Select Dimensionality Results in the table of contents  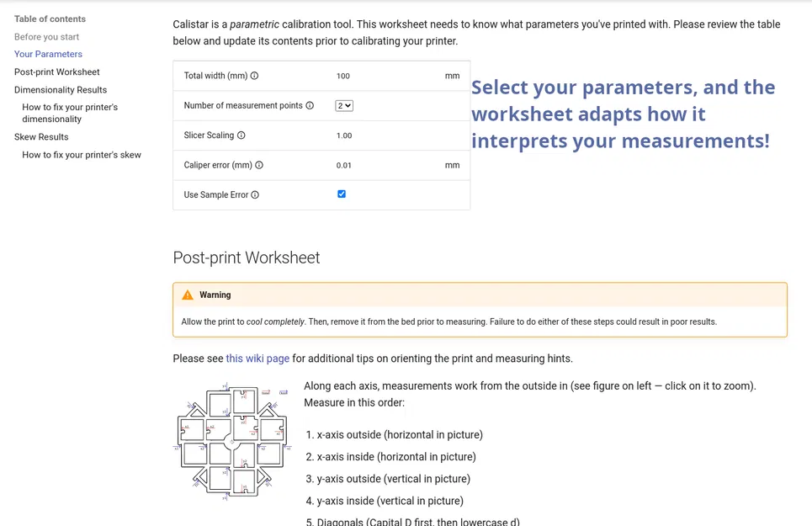pyautogui.click(x=60, y=89)
